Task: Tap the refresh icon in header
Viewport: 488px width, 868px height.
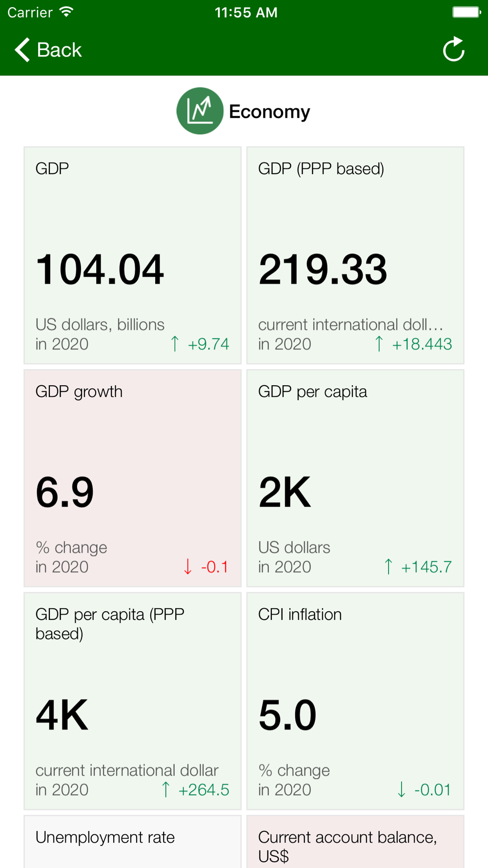Action: tap(453, 49)
